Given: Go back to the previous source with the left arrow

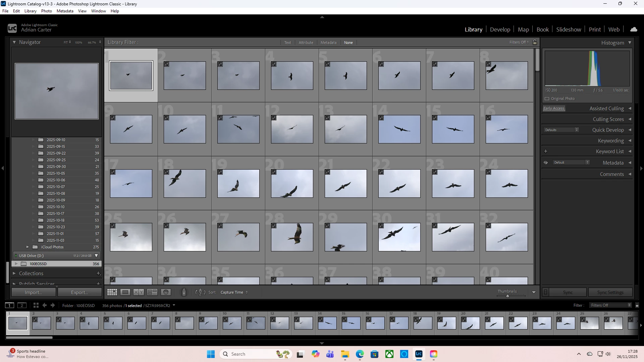Looking at the screenshot, I should click(x=45, y=305).
